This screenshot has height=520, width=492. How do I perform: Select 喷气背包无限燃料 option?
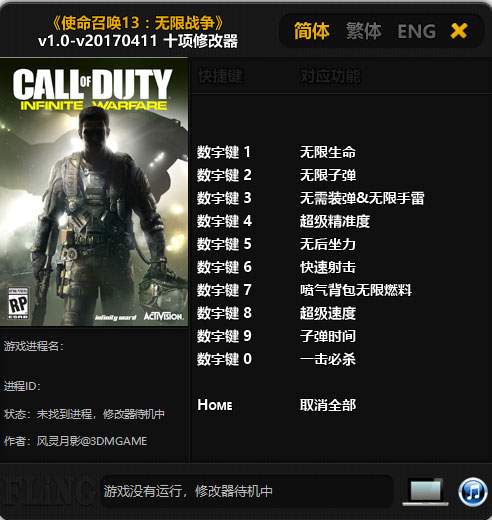[356, 290]
